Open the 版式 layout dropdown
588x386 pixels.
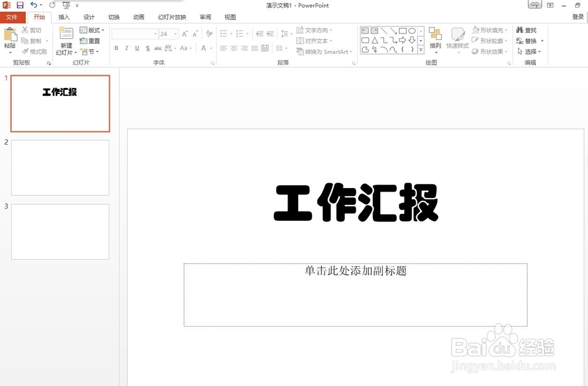(x=92, y=30)
